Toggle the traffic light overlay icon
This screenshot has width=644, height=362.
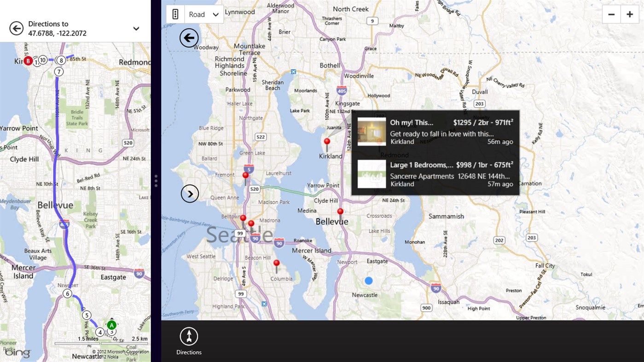(175, 14)
